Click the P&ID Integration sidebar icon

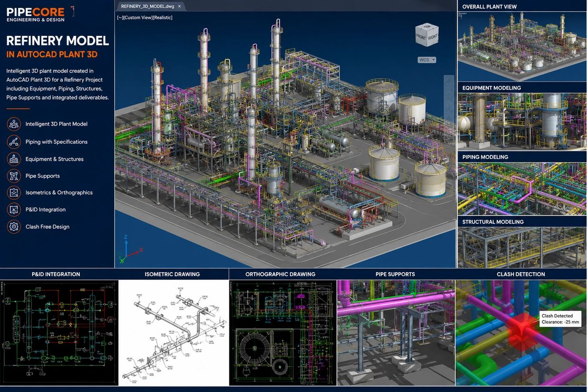coord(14,210)
